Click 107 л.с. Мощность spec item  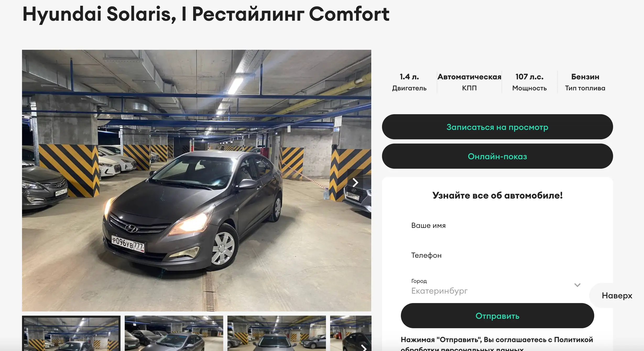click(530, 82)
